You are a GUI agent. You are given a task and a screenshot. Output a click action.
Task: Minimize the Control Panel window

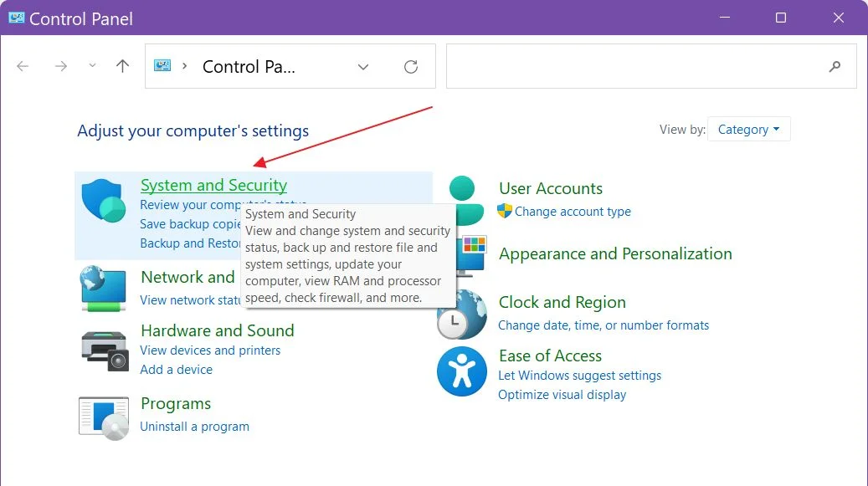click(x=725, y=18)
